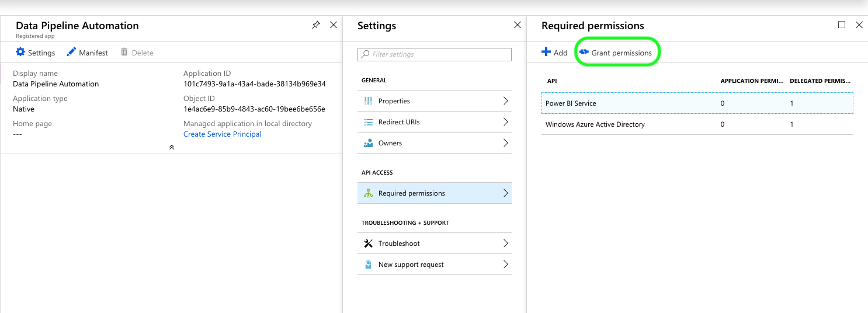Click the Delete toolbar label

(143, 53)
